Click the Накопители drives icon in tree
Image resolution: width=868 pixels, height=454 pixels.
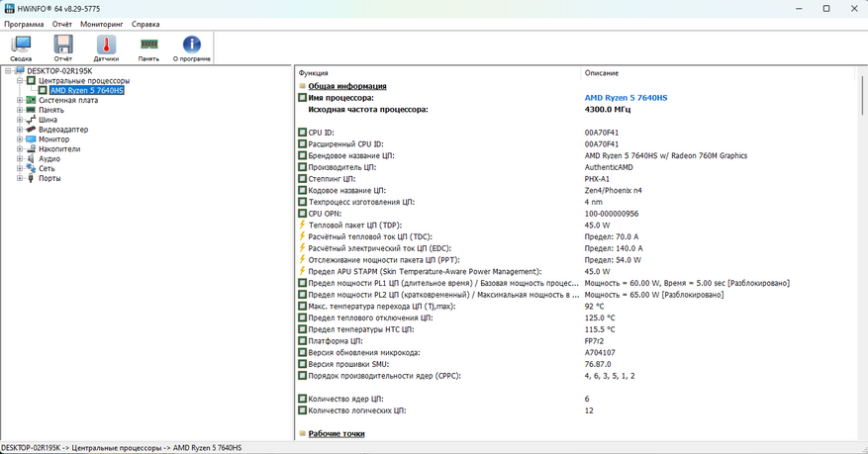[x=31, y=148]
